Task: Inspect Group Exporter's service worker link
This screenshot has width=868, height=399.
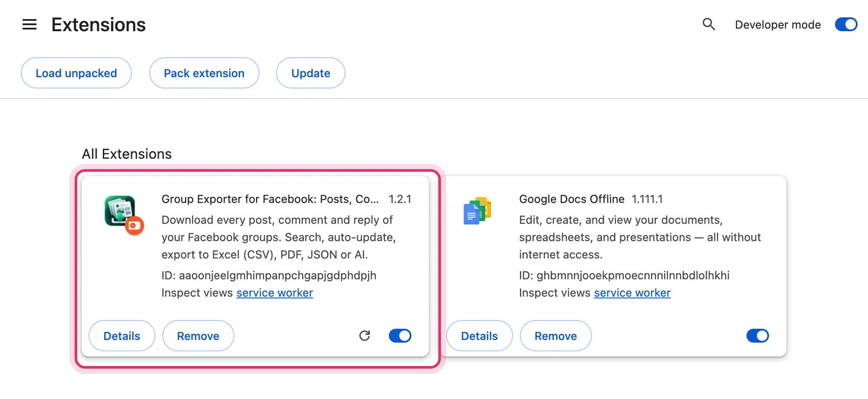Action: point(275,293)
